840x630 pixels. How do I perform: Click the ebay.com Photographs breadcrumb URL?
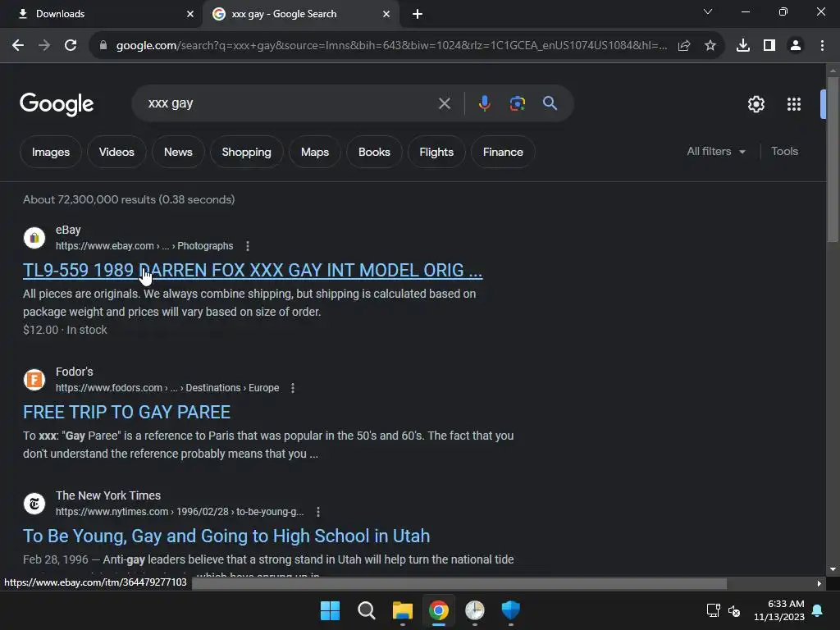pos(144,246)
